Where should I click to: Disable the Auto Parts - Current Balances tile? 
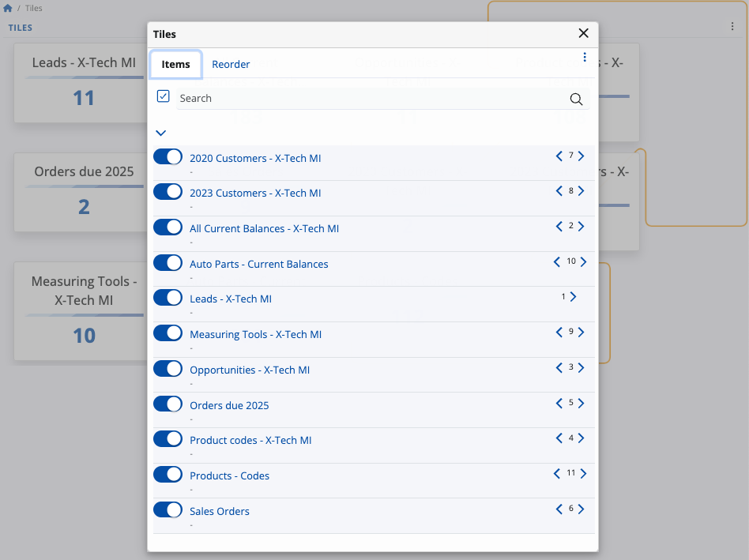click(x=167, y=263)
